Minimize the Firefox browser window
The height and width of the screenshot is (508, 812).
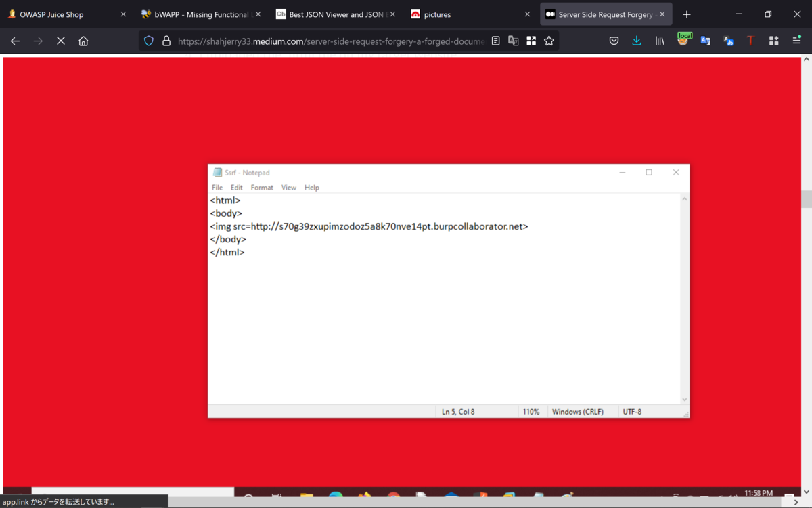[739, 14]
